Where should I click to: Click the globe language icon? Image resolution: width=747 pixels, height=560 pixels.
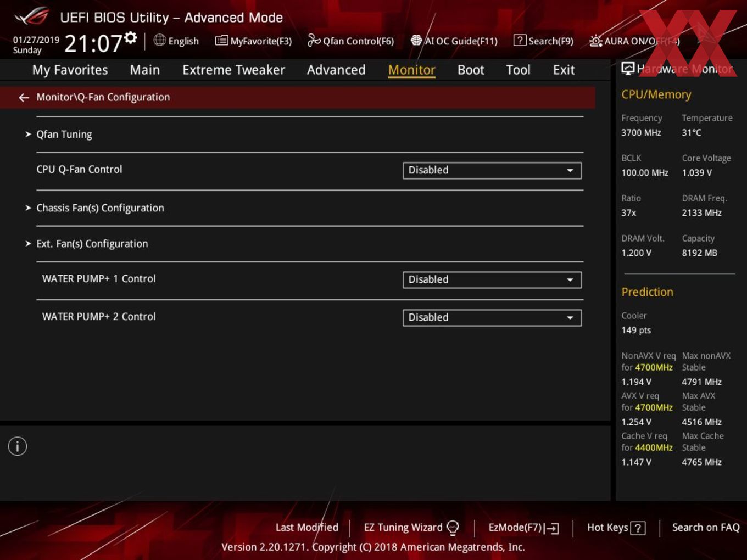[x=159, y=40]
